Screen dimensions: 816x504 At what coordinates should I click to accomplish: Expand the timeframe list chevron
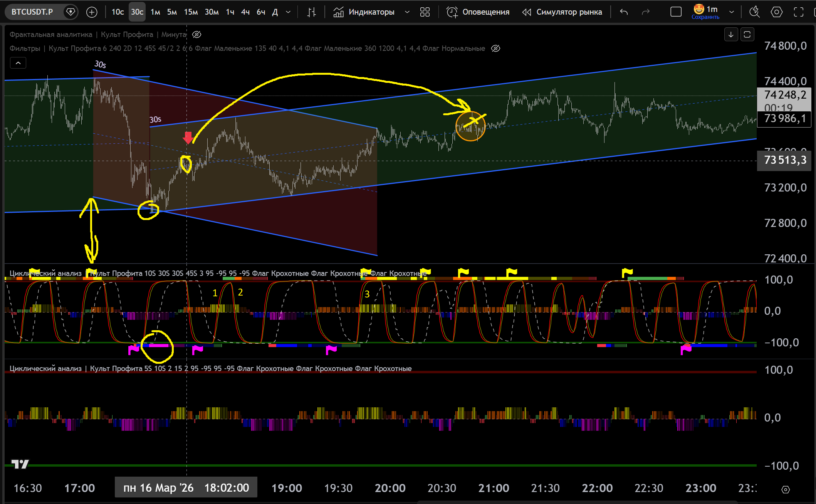(288, 12)
